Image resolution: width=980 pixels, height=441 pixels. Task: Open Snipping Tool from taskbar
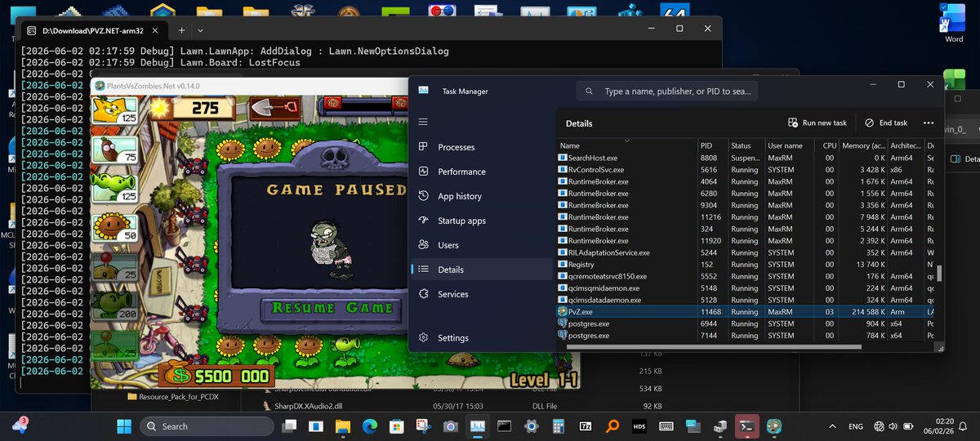tap(423, 425)
